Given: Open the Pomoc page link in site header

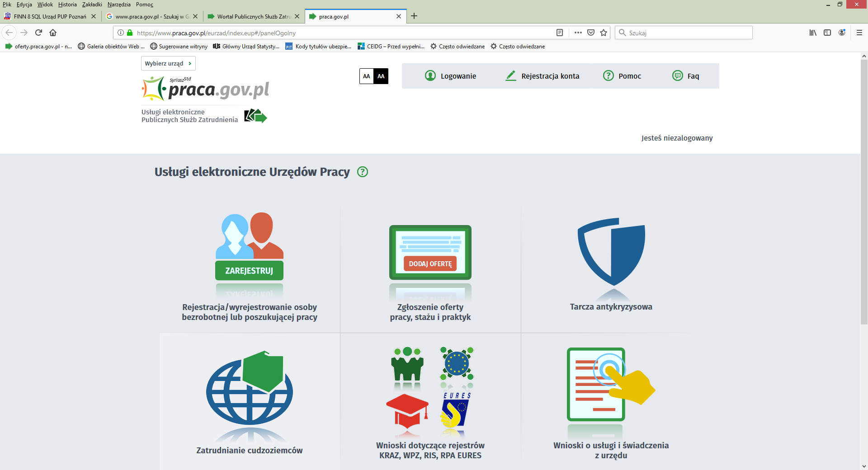Looking at the screenshot, I should pos(622,76).
